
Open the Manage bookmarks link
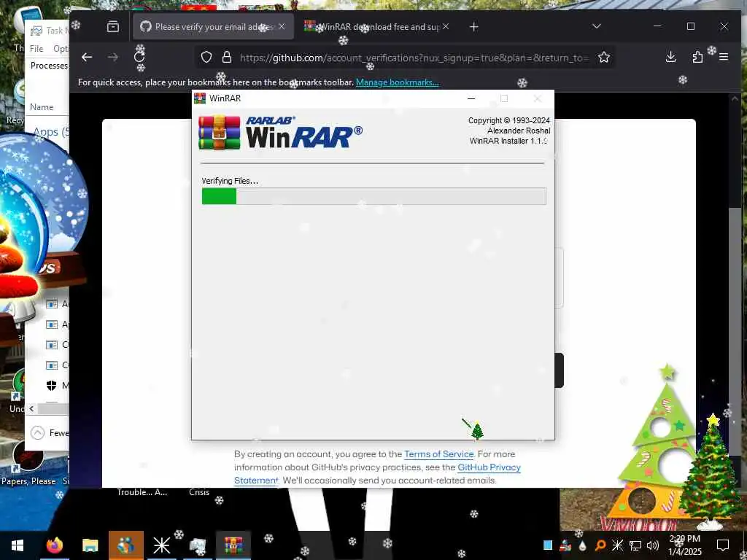pyautogui.click(x=398, y=82)
